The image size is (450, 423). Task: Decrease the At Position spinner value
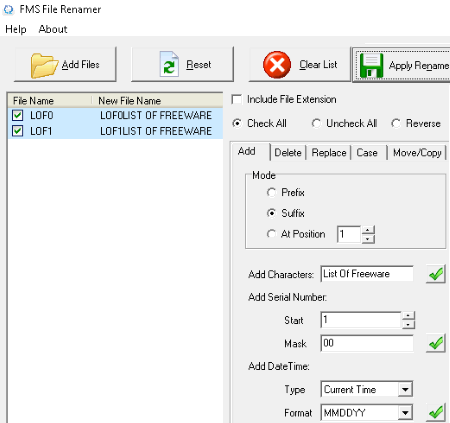[x=368, y=239]
